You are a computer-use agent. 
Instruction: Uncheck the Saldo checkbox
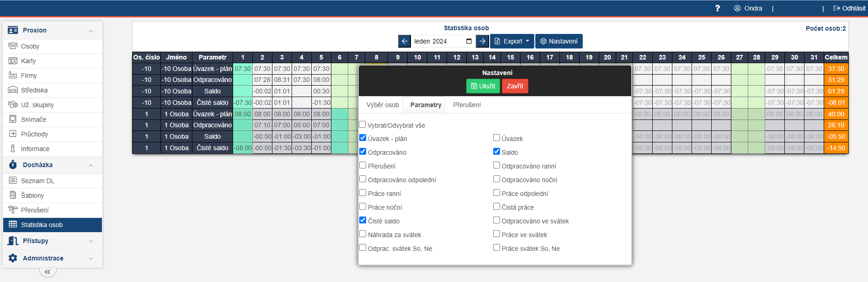point(496,152)
